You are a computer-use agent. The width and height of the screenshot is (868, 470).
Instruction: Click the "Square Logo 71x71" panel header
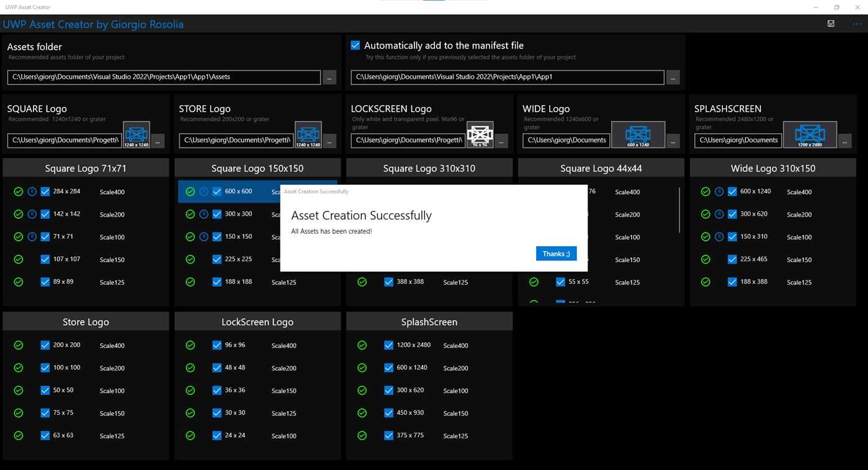point(86,168)
